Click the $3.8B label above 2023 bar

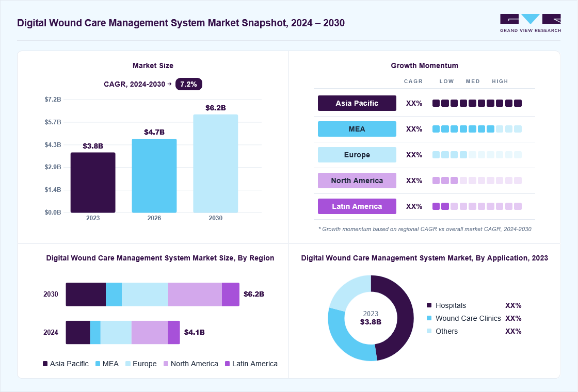[x=93, y=146]
